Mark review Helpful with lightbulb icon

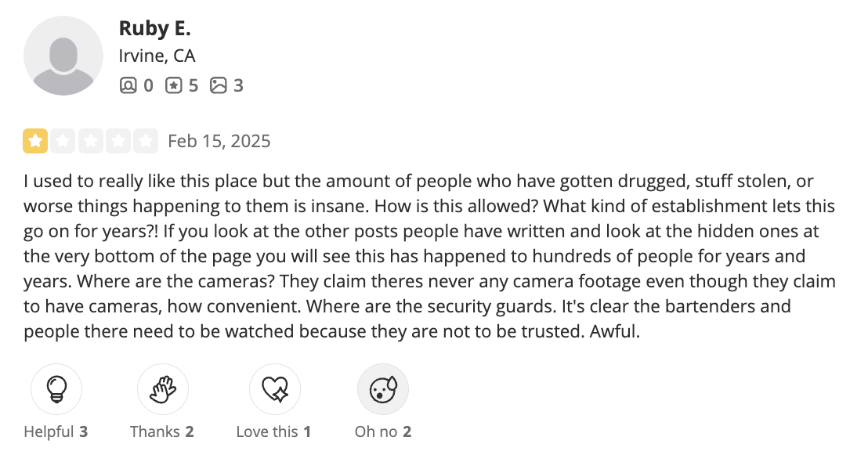[x=56, y=389]
